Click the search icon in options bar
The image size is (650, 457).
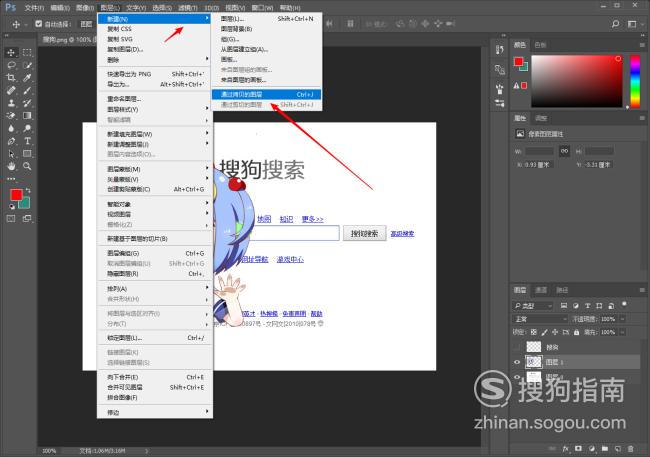tap(616, 24)
